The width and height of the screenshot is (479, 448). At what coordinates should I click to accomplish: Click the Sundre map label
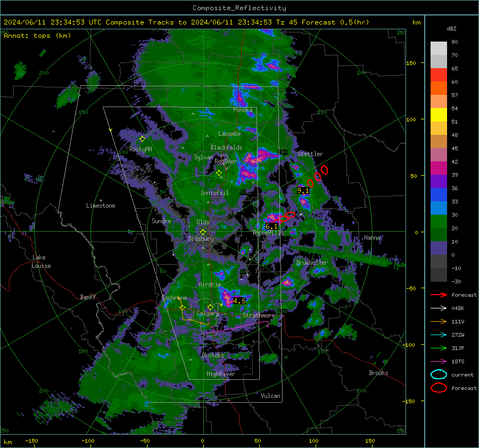click(161, 221)
